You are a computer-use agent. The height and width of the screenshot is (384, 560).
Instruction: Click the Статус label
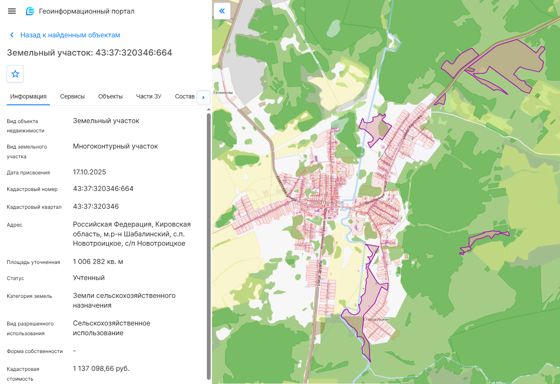pos(15,278)
